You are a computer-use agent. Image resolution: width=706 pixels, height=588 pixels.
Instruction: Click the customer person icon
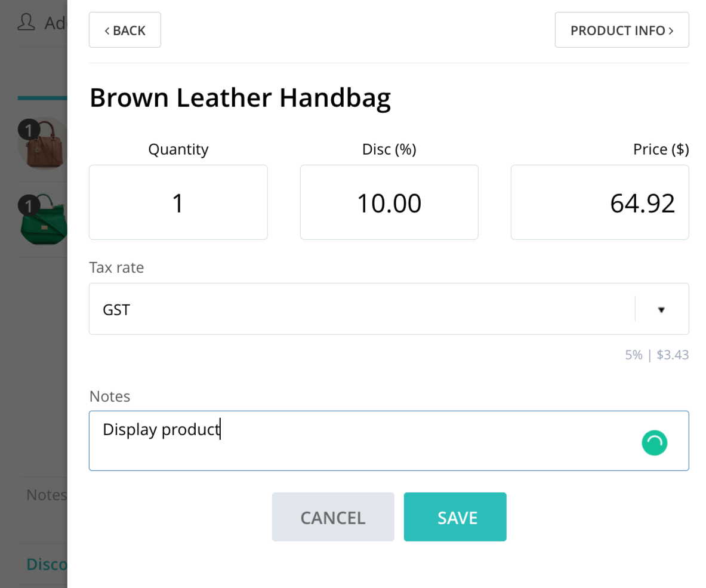click(x=26, y=22)
